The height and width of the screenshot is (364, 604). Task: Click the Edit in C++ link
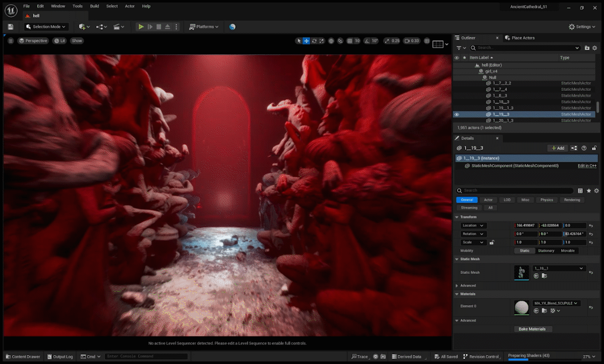point(587,166)
